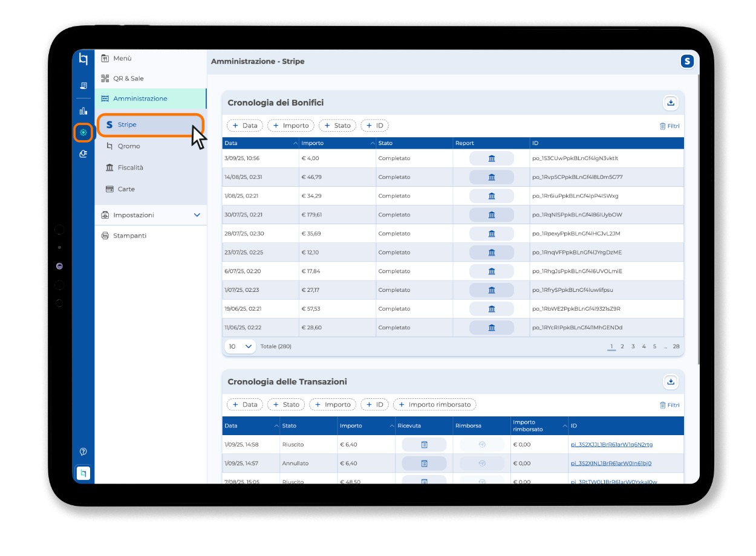Click Riuscito status of 1/09/25, 14:58
Image resolution: width=756 pixels, height=556 pixels.
293,445
